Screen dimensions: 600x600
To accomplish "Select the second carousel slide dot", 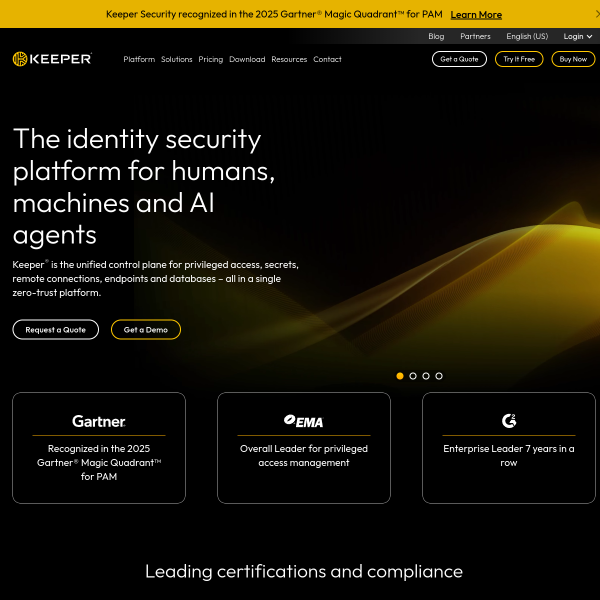I will [413, 376].
